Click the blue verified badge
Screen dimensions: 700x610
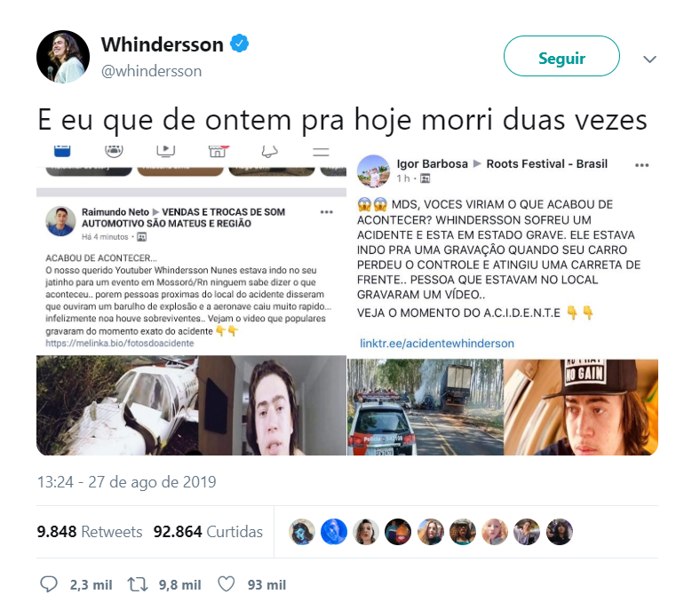click(x=239, y=44)
